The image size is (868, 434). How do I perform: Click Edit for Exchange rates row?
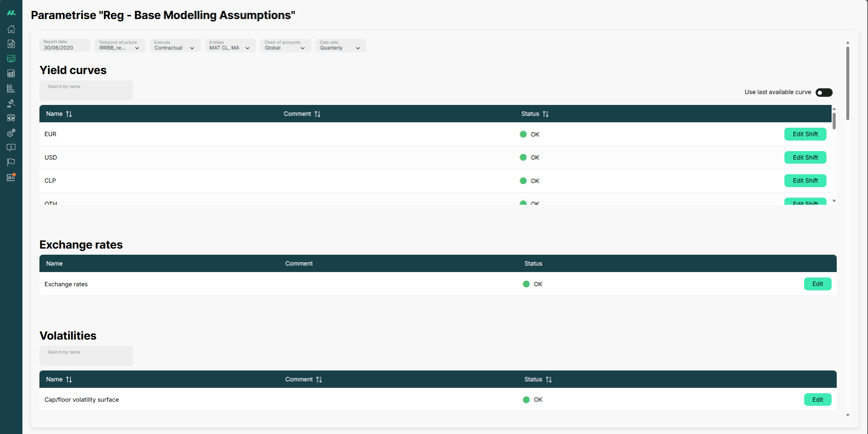pos(818,284)
